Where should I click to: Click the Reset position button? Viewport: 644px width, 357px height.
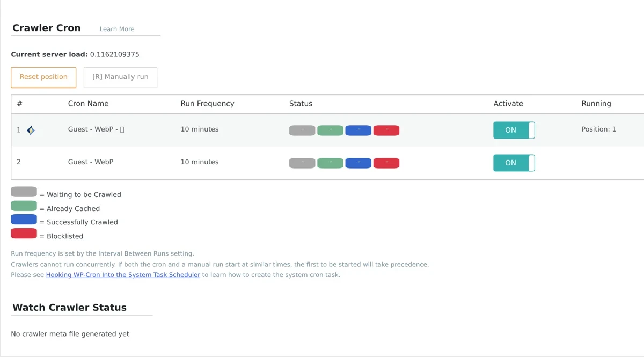[43, 77]
